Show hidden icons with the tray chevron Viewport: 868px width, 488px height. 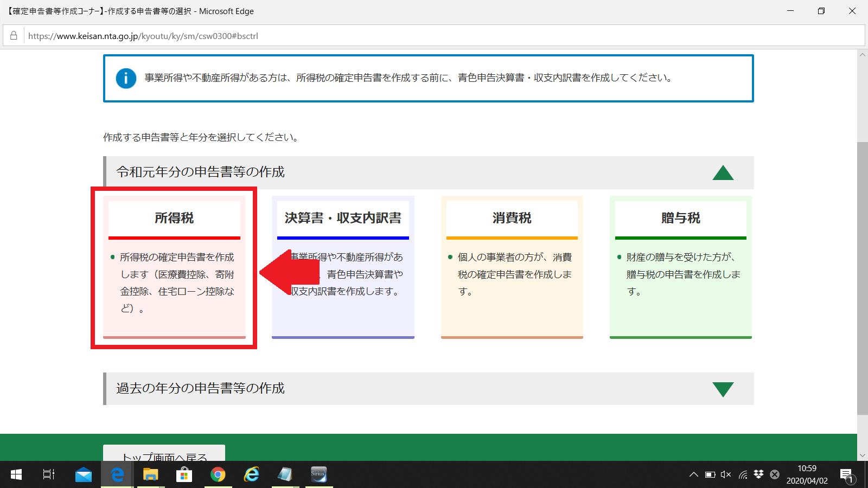coord(693,474)
